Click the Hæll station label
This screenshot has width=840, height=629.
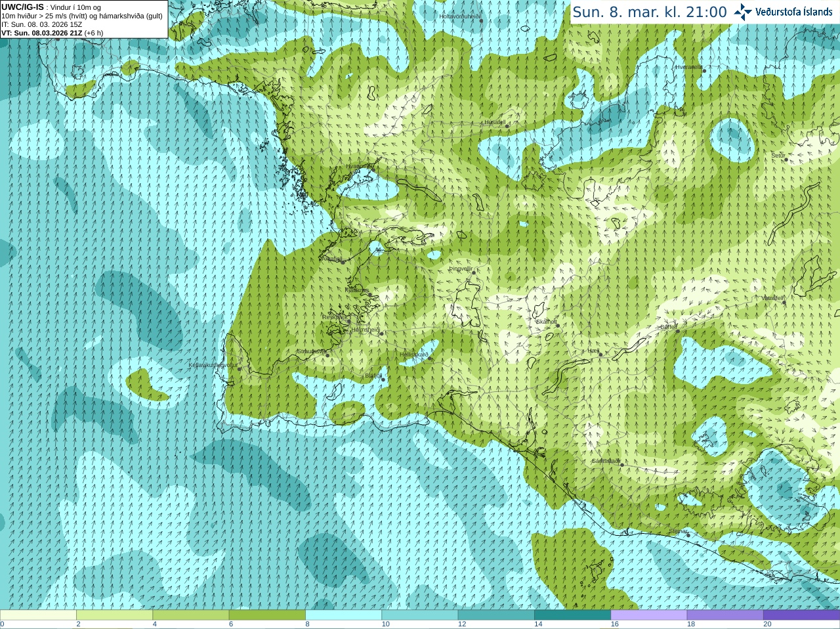593,351
